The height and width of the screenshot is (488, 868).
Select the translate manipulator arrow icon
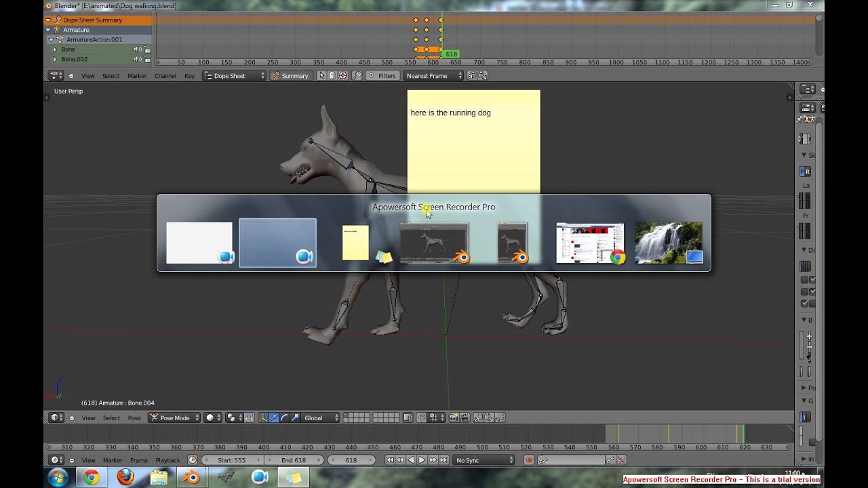[273, 418]
